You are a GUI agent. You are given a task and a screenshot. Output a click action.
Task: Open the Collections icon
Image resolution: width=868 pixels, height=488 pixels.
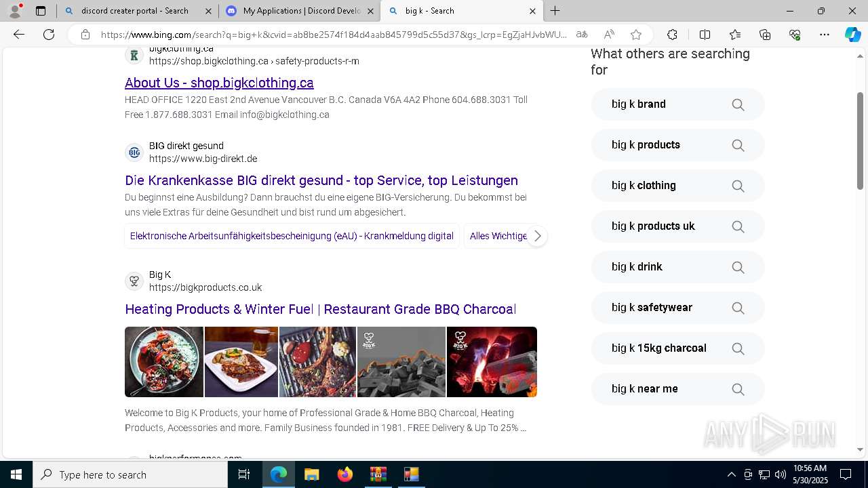click(x=765, y=35)
